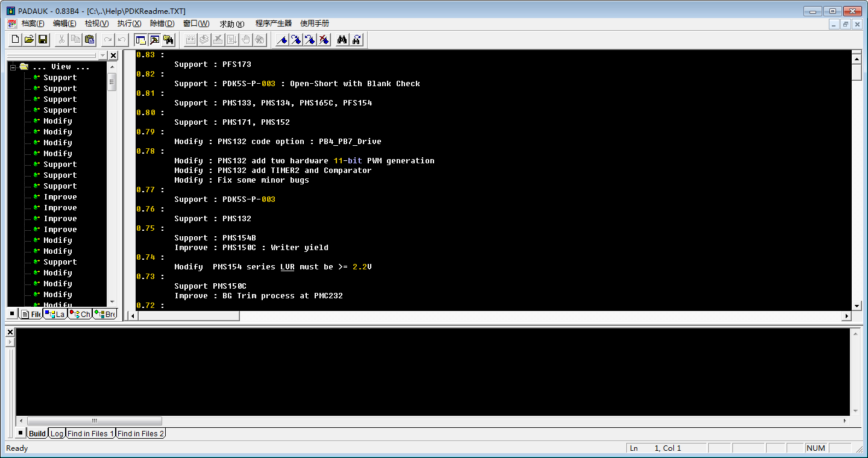868x458 pixels.
Task: Click the application icon in the menu bar
Action: (12, 24)
